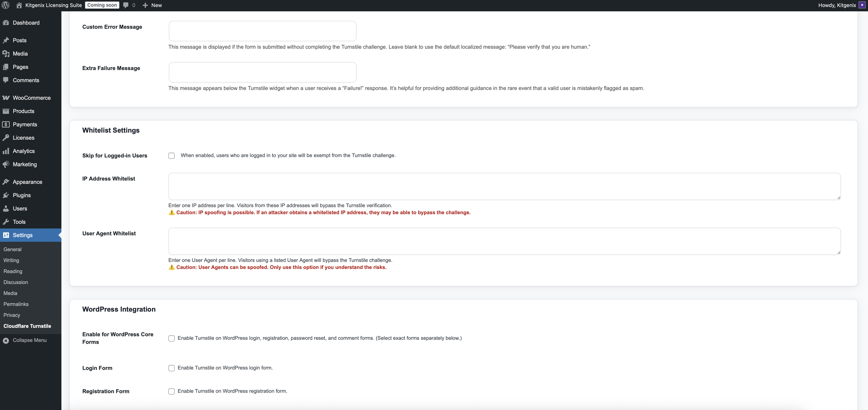This screenshot has height=410, width=868.
Task: Open the Plugins menu item
Action: click(x=31, y=195)
